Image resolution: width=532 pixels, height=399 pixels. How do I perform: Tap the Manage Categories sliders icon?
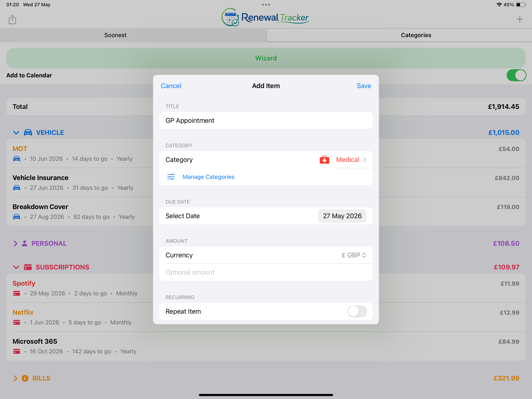[x=171, y=177]
